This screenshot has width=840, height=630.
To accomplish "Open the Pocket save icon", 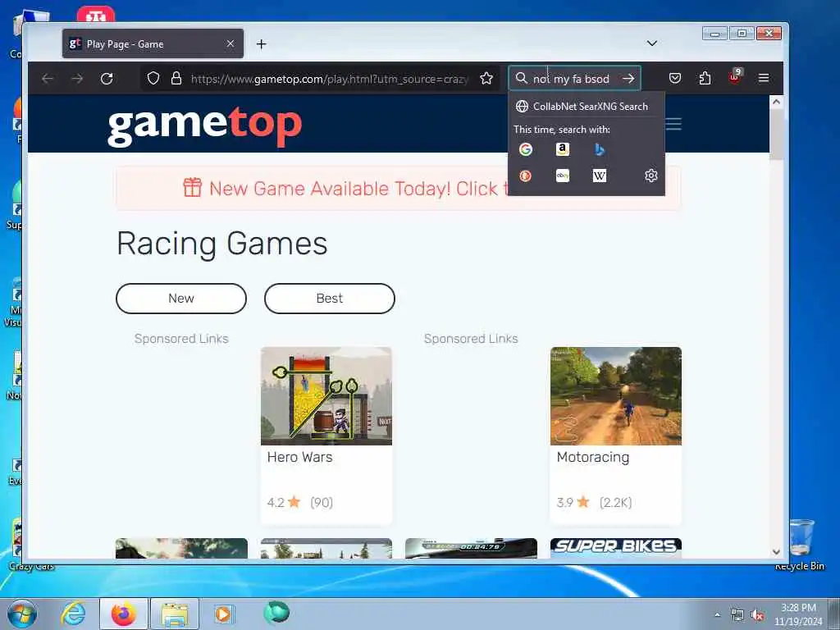I will [675, 79].
